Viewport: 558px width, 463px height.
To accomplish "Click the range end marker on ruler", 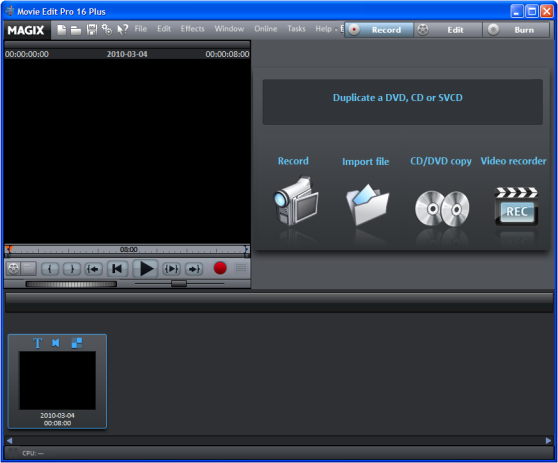I will click(246, 249).
